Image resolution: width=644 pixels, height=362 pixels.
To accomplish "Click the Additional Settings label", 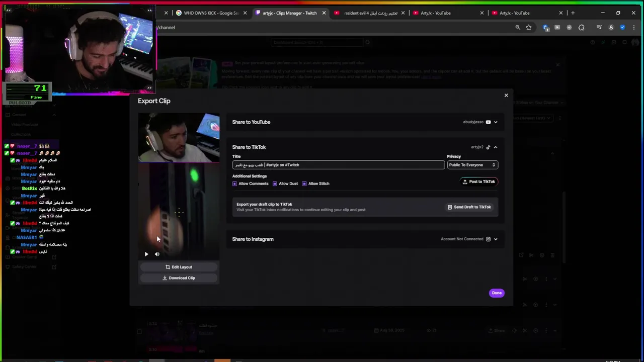I will [x=250, y=176].
